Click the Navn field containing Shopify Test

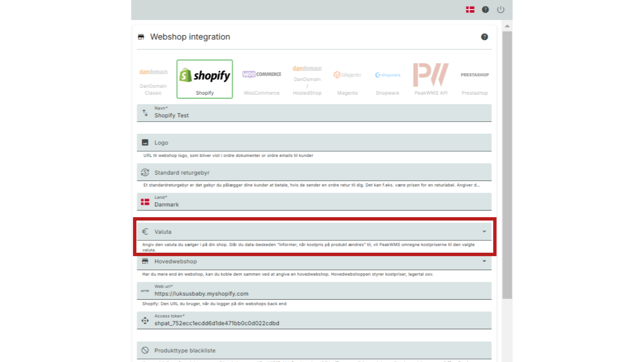coord(314,113)
